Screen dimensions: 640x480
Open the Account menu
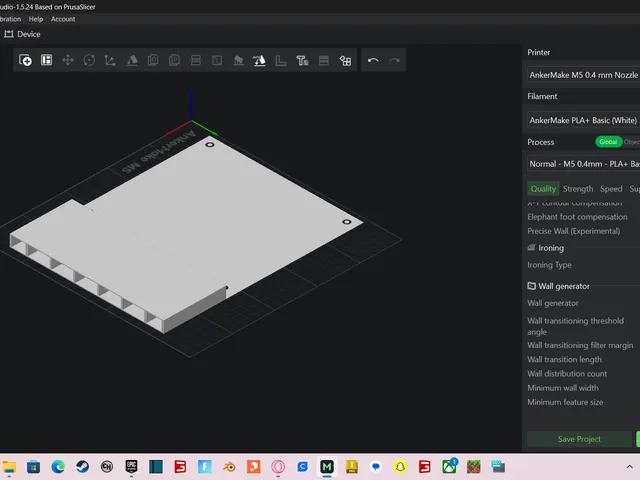pyautogui.click(x=63, y=19)
